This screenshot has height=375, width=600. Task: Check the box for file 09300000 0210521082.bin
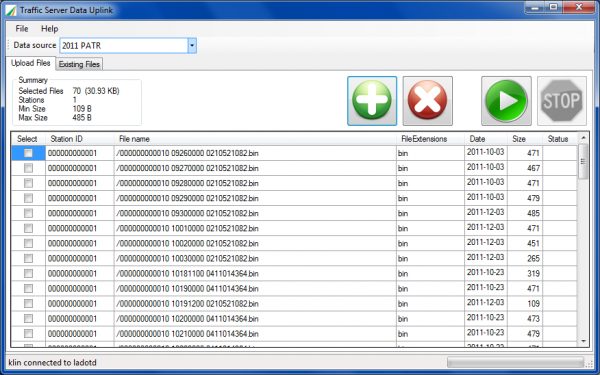(x=28, y=213)
